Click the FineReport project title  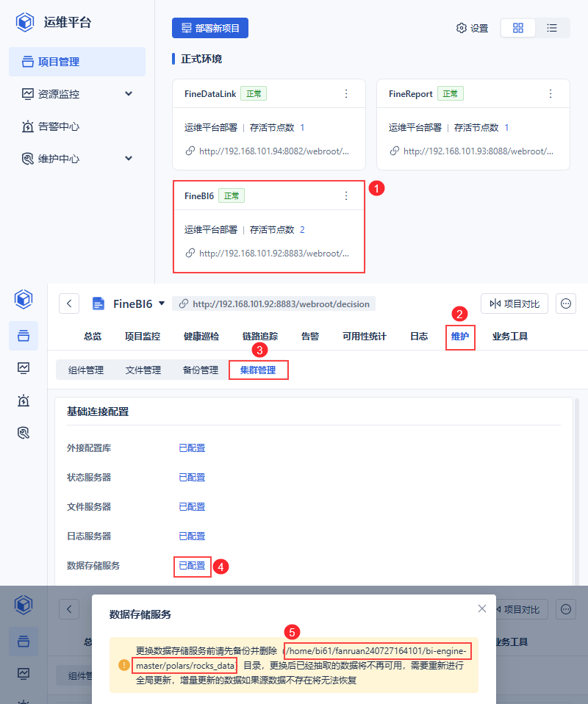[411, 94]
